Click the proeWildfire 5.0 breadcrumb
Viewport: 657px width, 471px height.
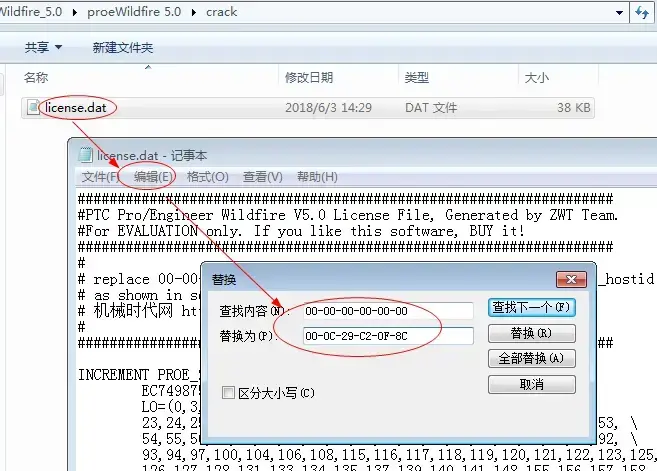[134, 12]
